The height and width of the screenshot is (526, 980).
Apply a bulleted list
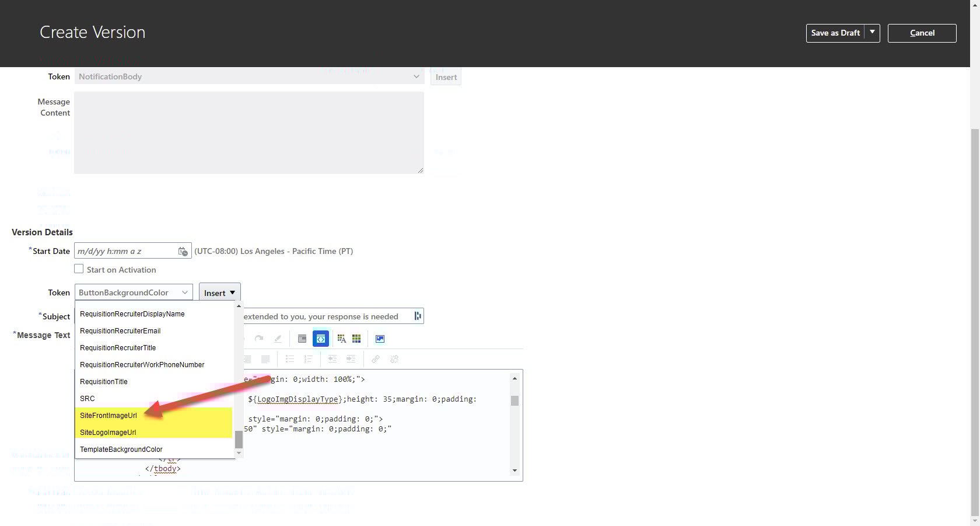pyautogui.click(x=290, y=359)
